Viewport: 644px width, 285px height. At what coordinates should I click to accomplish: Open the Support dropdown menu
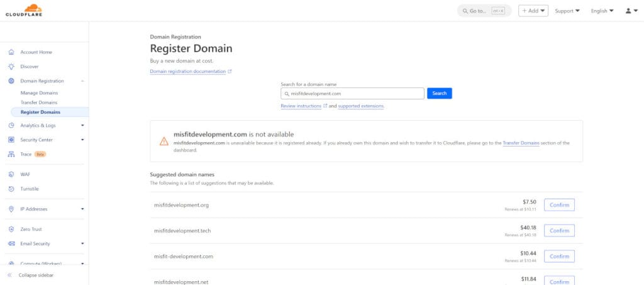[x=567, y=11]
